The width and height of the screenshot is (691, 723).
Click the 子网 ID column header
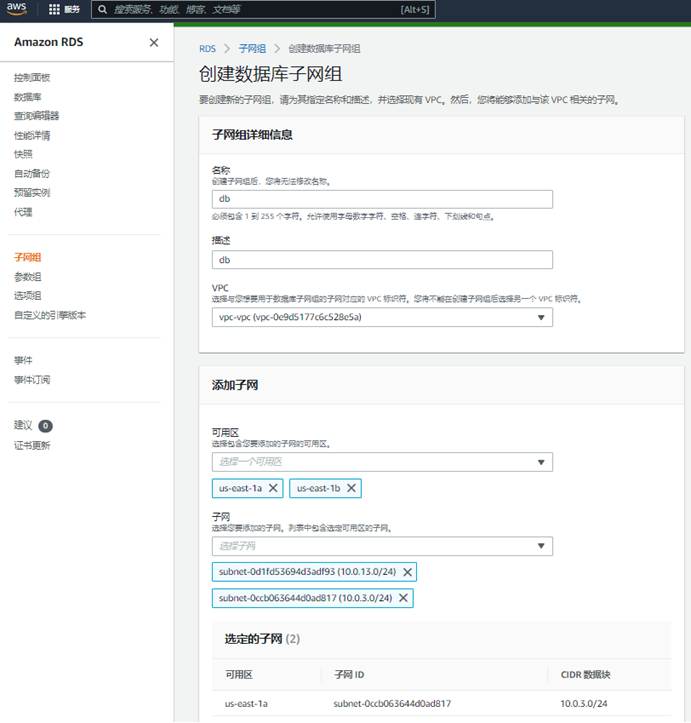(349, 675)
